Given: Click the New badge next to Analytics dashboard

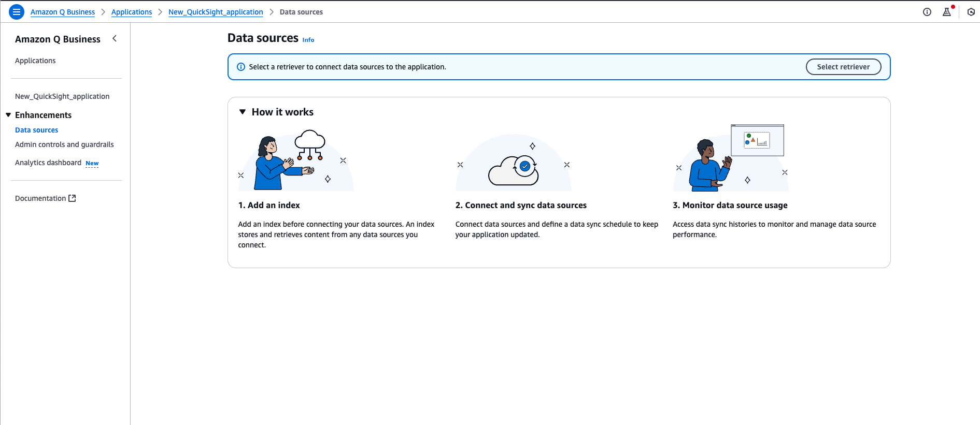Looking at the screenshot, I should pyautogui.click(x=92, y=163).
